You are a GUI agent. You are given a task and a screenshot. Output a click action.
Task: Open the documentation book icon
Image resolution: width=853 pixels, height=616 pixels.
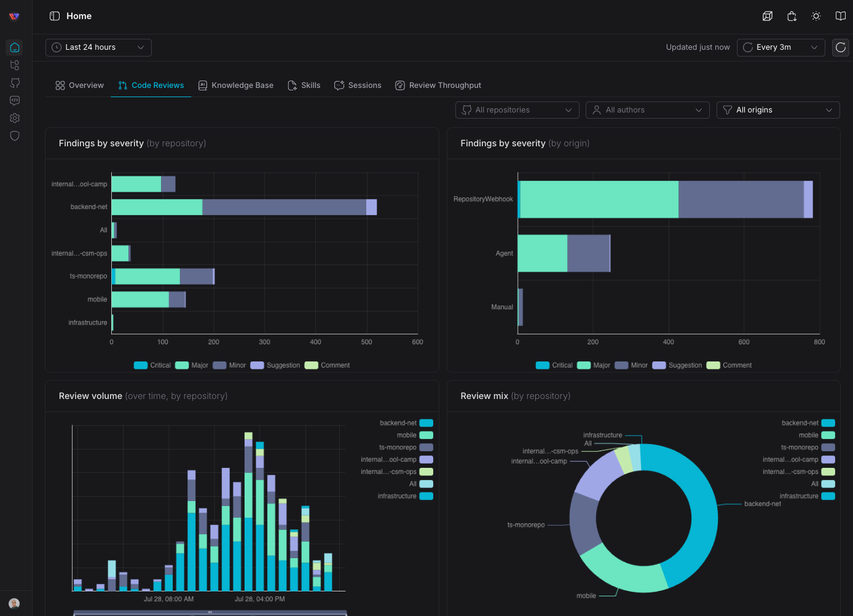pos(841,16)
